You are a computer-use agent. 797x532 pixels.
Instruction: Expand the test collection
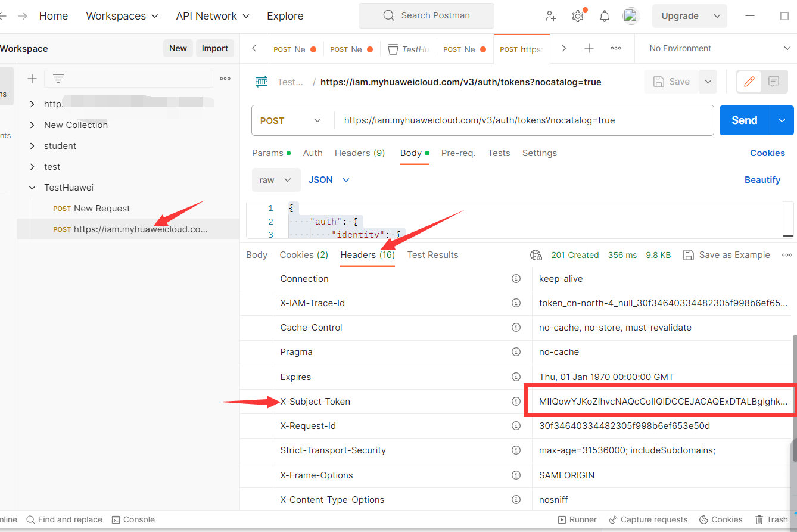[32, 167]
